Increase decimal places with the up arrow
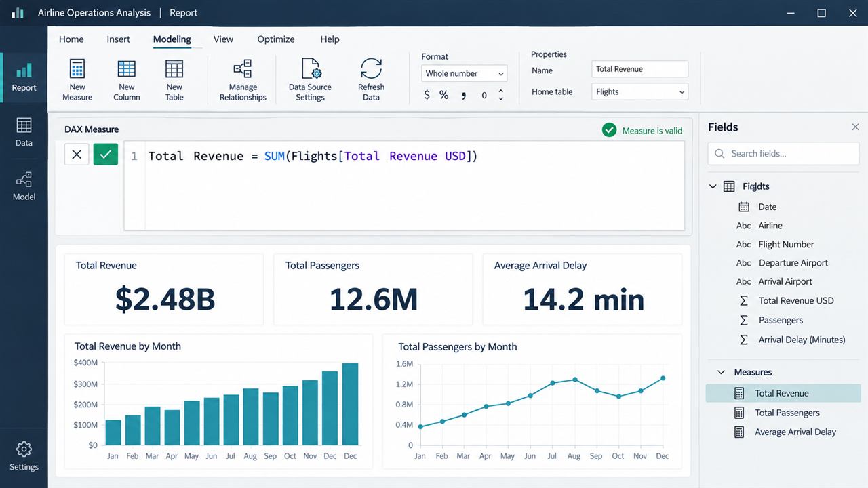 pos(501,91)
